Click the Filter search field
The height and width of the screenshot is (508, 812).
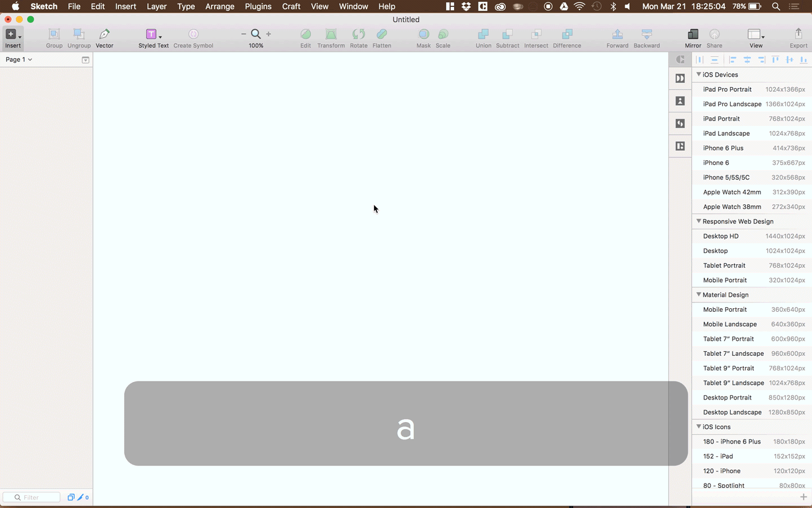click(32, 497)
